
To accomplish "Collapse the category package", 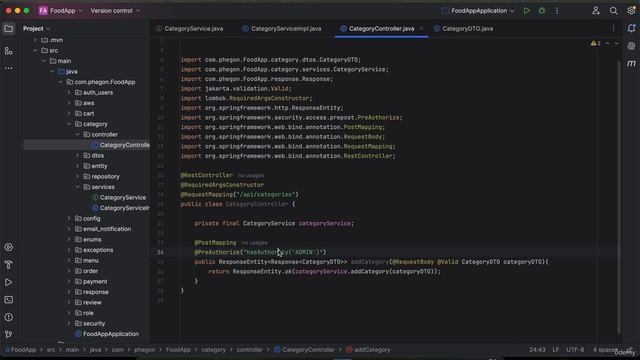I will (x=69, y=124).
